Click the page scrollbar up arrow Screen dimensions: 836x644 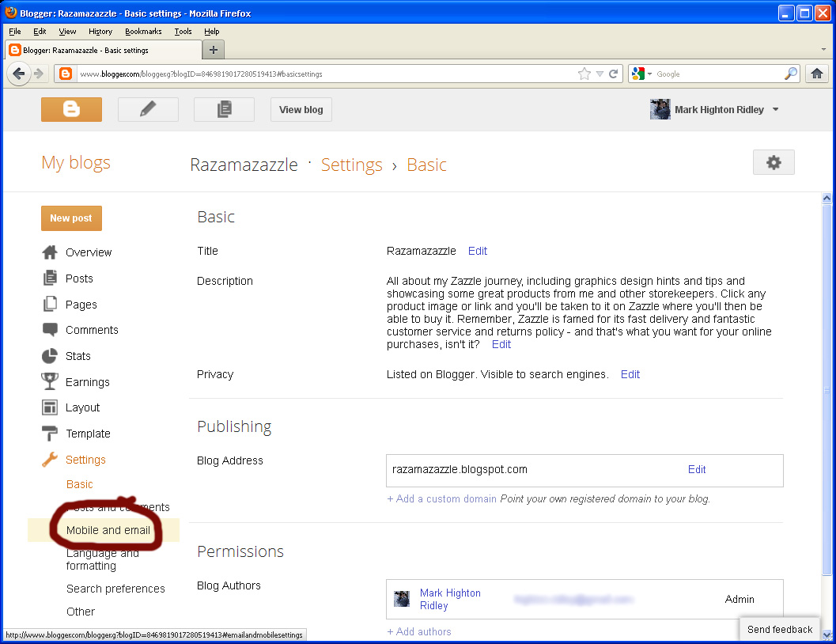click(x=827, y=198)
